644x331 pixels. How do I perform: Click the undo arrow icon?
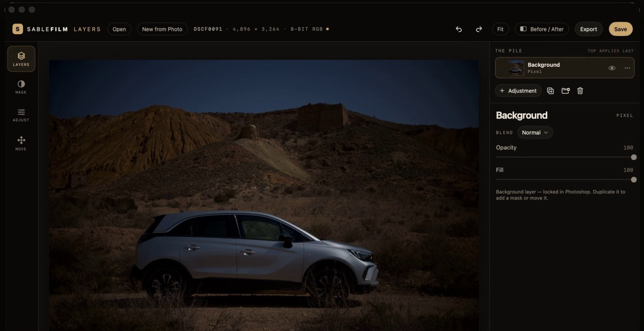click(459, 29)
